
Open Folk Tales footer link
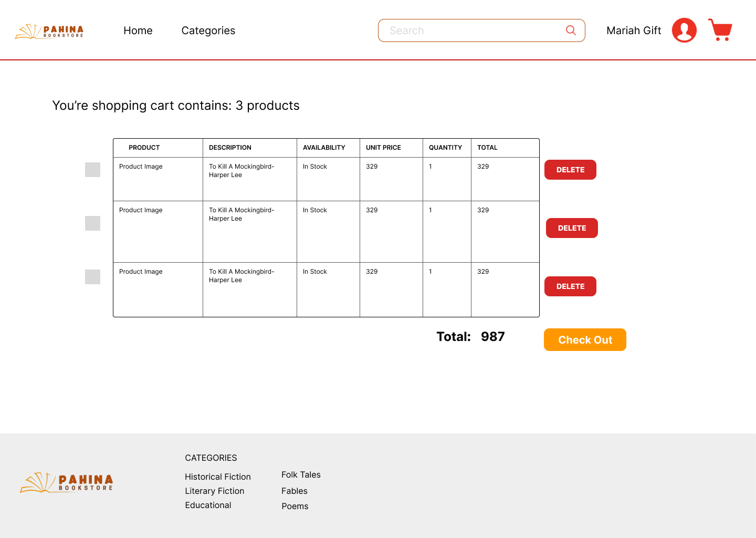tap(301, 474)
